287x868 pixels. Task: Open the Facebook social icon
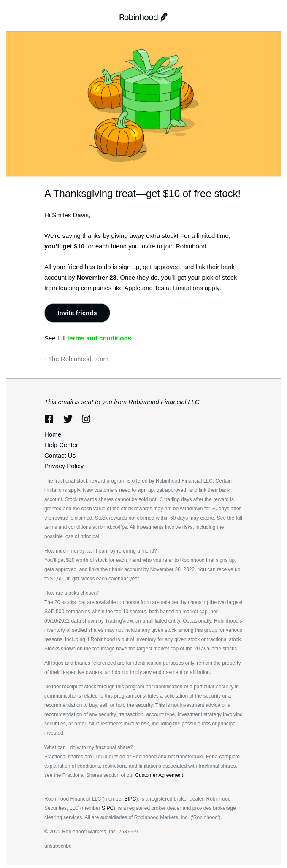point(49,419)
